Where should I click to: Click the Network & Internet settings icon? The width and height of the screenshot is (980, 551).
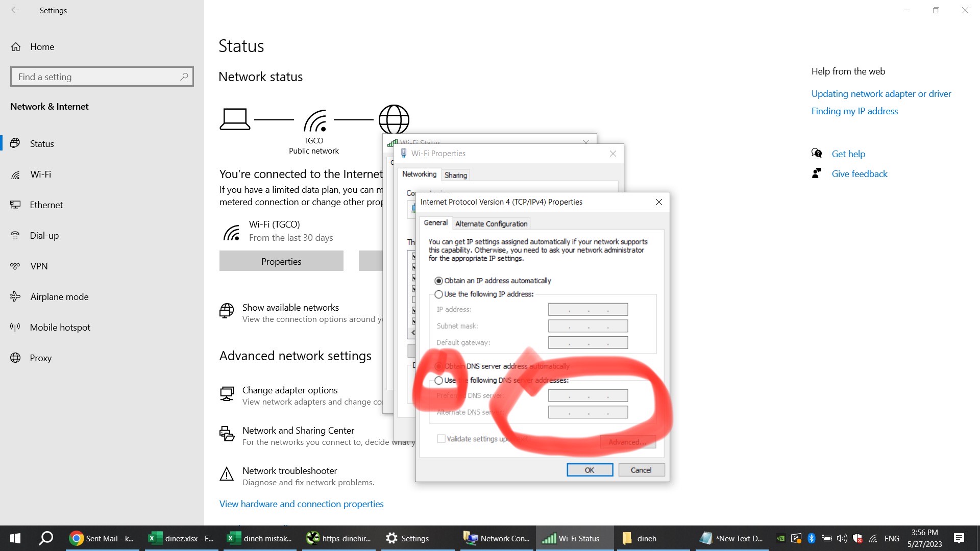(51, 106)
